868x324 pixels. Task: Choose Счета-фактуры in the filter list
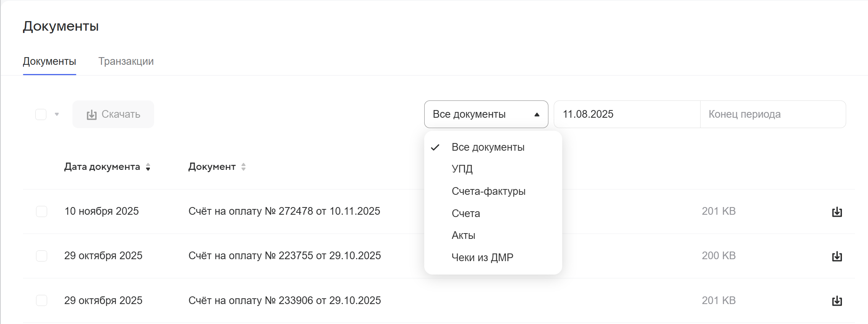pos(488,191)
